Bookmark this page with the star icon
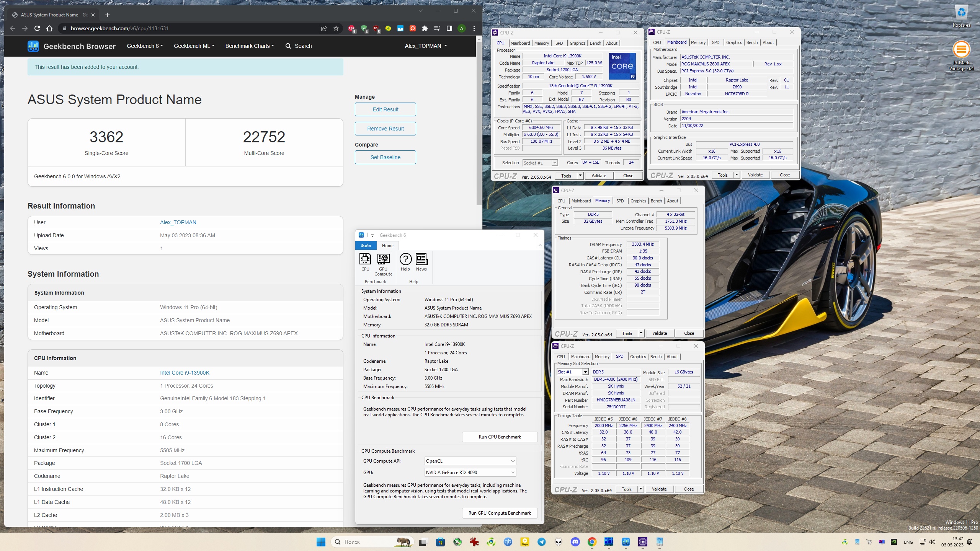The image size is (980, 551). (336, 28)
